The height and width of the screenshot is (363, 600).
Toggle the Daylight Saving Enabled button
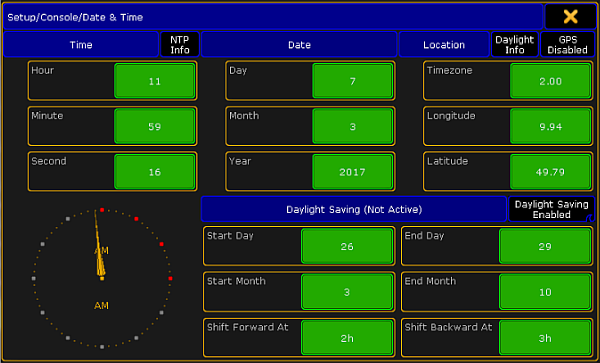551,209
